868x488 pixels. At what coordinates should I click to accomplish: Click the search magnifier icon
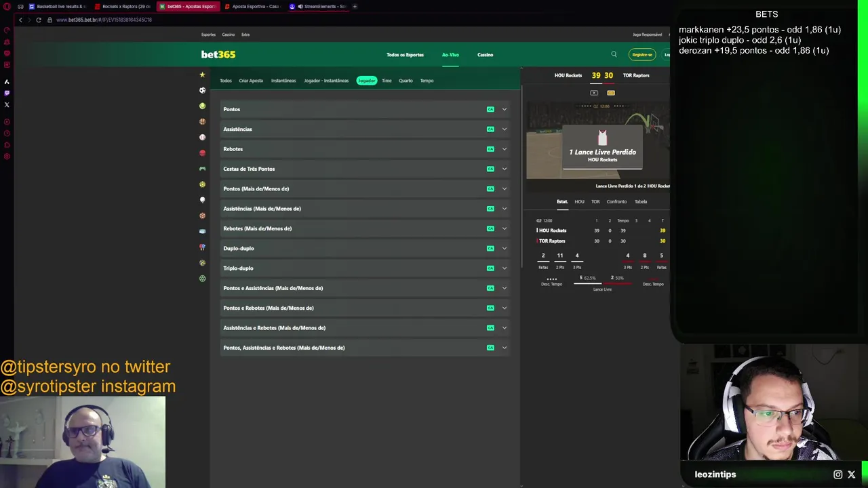614,54
